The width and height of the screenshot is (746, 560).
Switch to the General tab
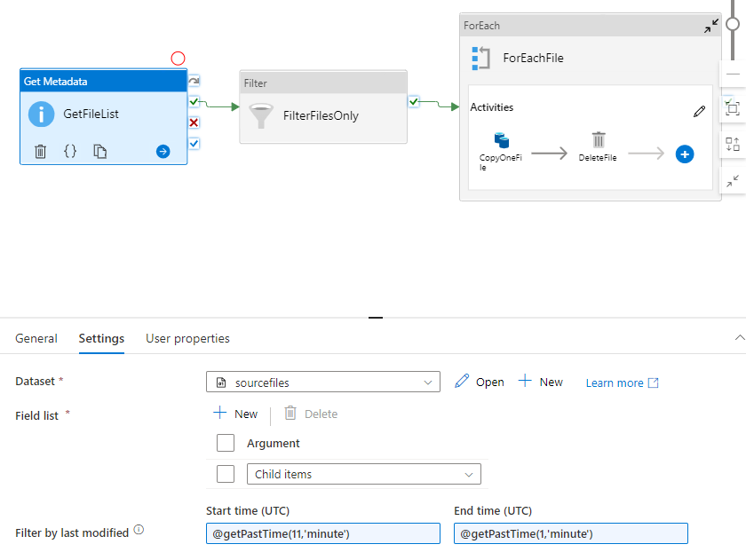point(36,338)
